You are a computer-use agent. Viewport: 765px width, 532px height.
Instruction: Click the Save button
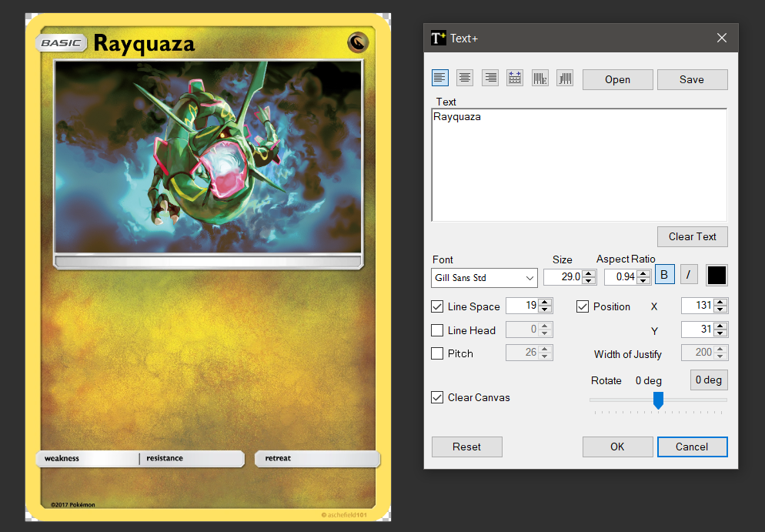tap(692, 79)
